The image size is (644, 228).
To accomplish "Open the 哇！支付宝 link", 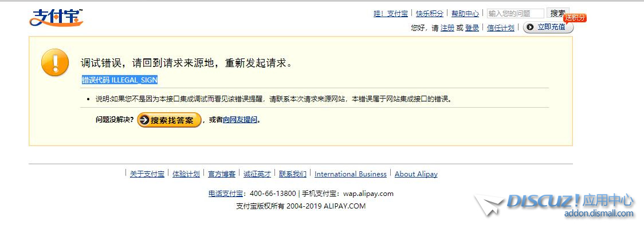I will [x=391, y=14].
